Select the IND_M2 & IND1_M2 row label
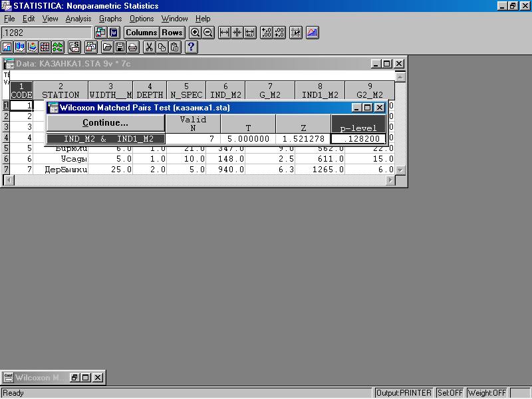 (x=106, y=138)
